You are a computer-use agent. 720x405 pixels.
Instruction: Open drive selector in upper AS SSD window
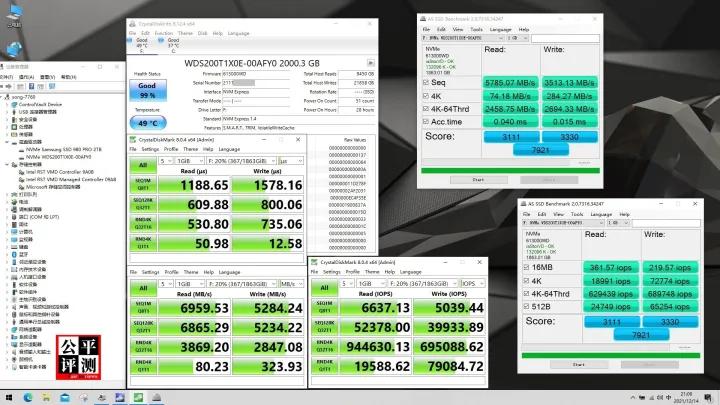(463, 38)
